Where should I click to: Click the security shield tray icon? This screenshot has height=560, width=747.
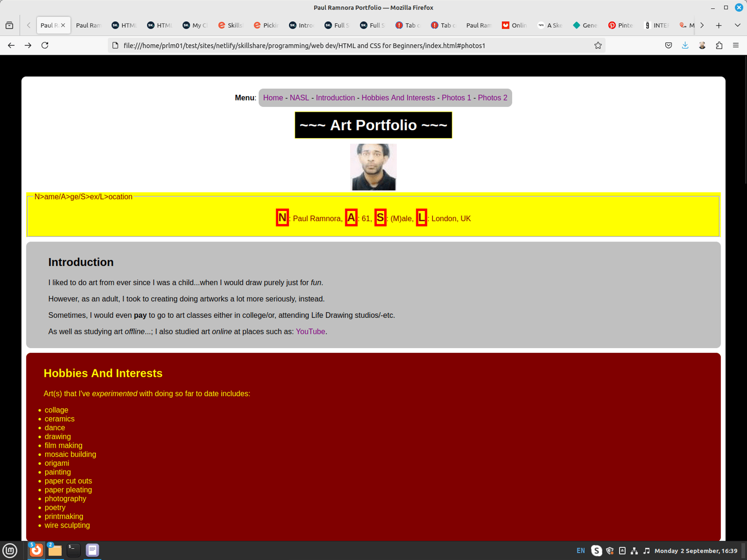[610, 551]
